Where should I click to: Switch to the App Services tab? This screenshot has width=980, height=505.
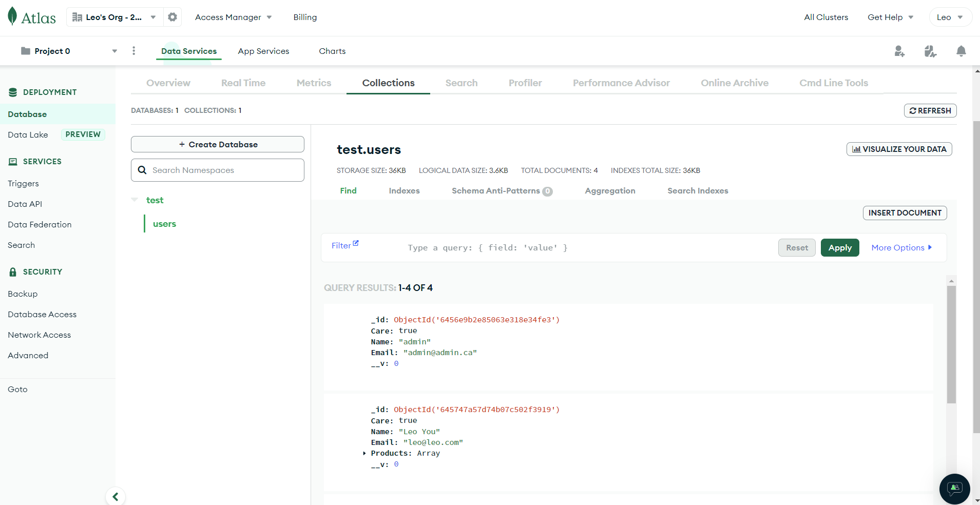[263, 51]
